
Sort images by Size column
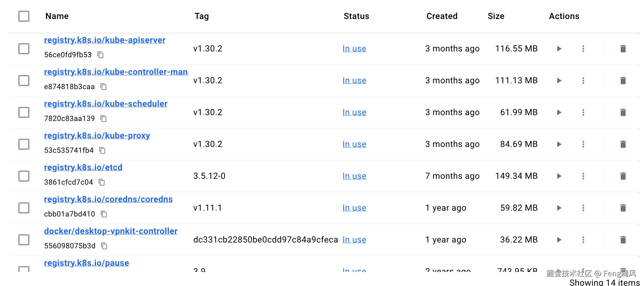tap(496, 16)
